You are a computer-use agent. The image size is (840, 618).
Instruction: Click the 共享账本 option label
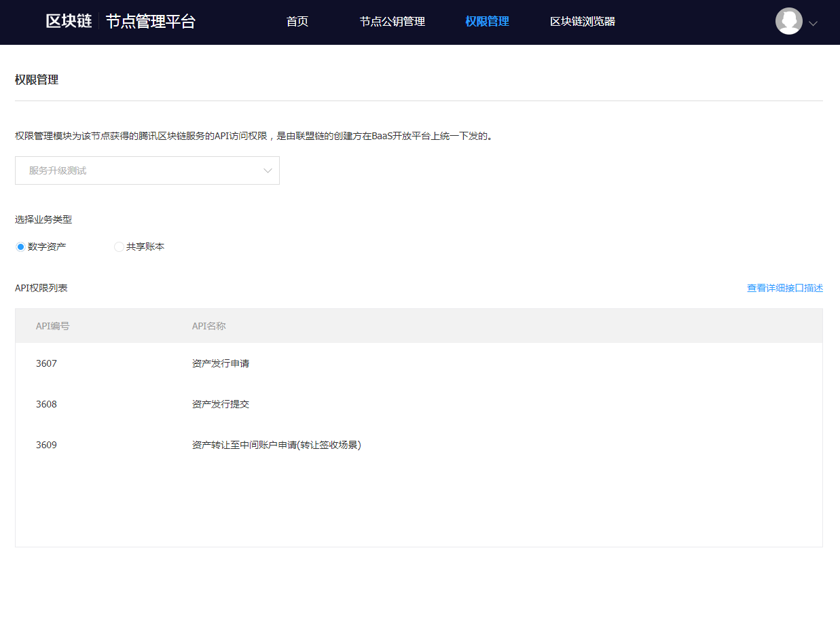(x=145, y=247)
